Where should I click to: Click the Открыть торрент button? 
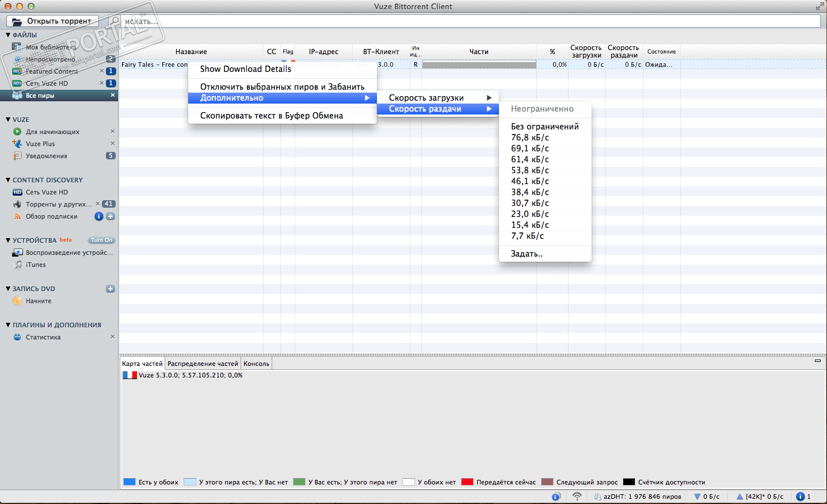53,21
